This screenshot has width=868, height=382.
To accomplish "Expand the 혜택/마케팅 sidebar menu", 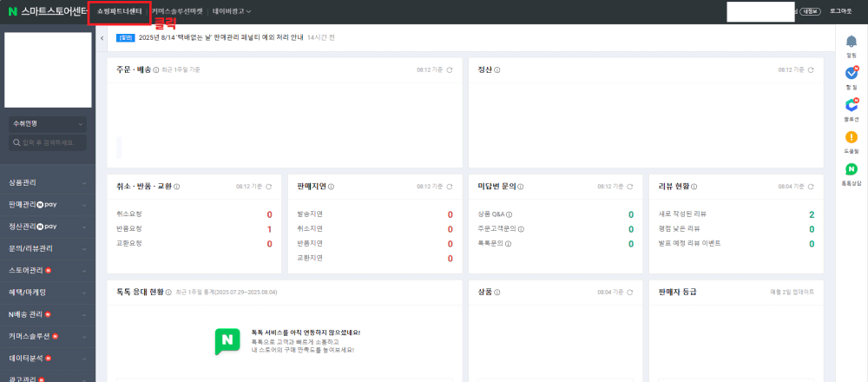I will pos(48,293).
